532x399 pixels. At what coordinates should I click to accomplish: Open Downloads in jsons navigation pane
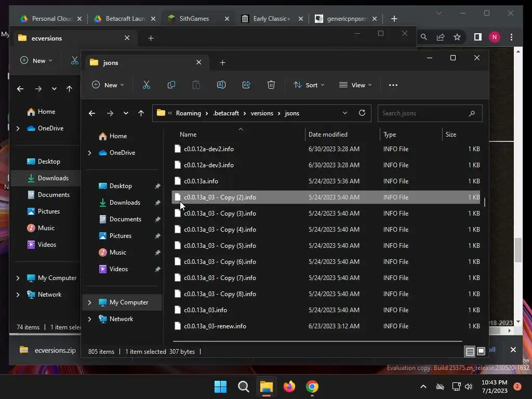point(125,203)
